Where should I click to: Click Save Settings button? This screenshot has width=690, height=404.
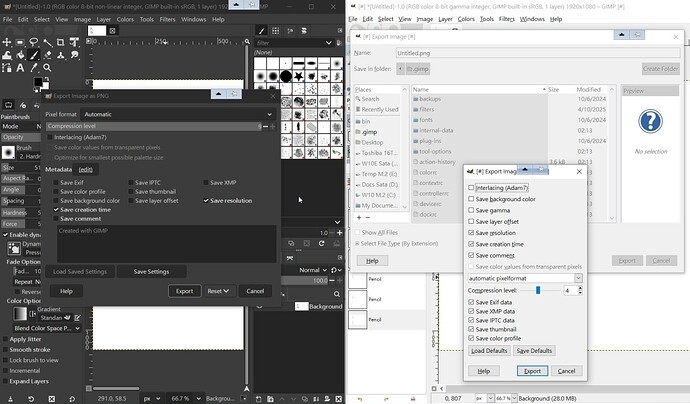coord(151,271)
